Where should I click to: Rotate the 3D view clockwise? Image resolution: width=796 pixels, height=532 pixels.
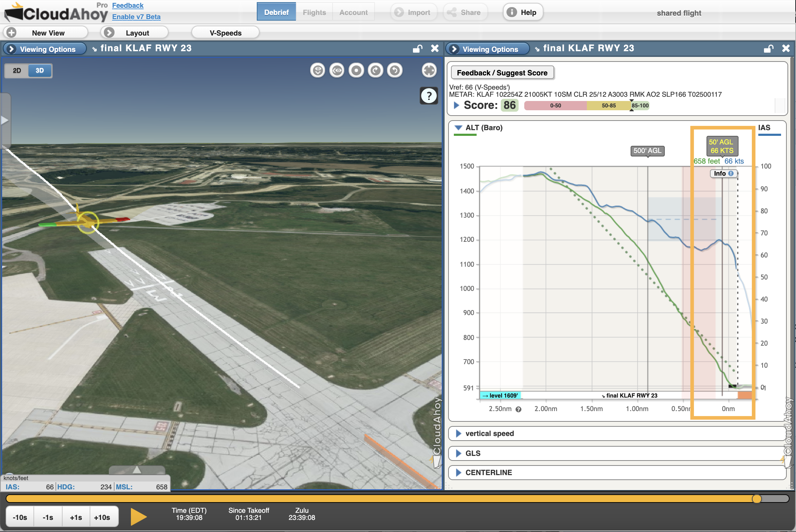(376, 70)
